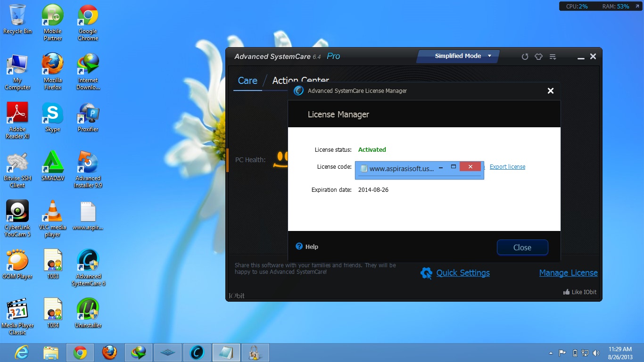Select the Mozilla Firefox desktop shortcut

click(x=53, y=72)
